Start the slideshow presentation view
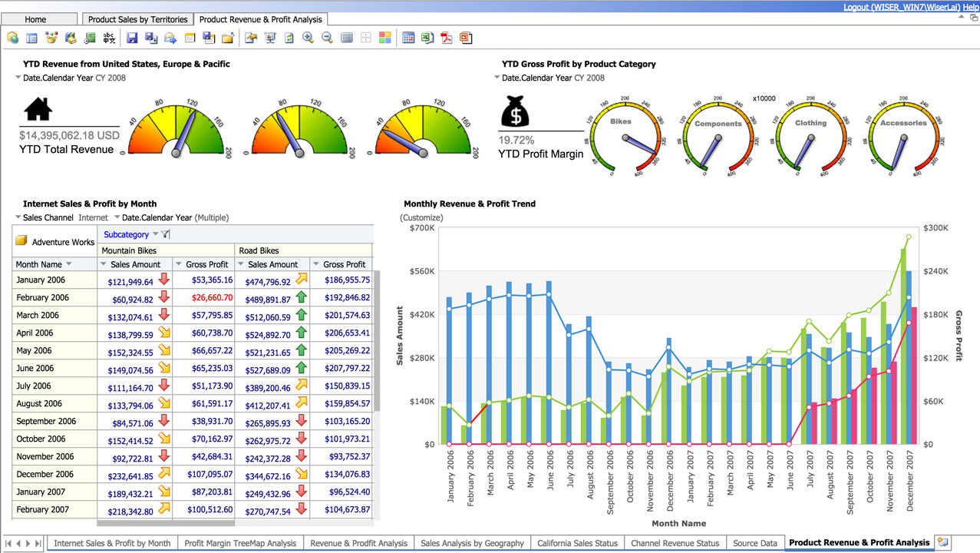980x553 pixels. pyautogui.click(x=270, y=37)
